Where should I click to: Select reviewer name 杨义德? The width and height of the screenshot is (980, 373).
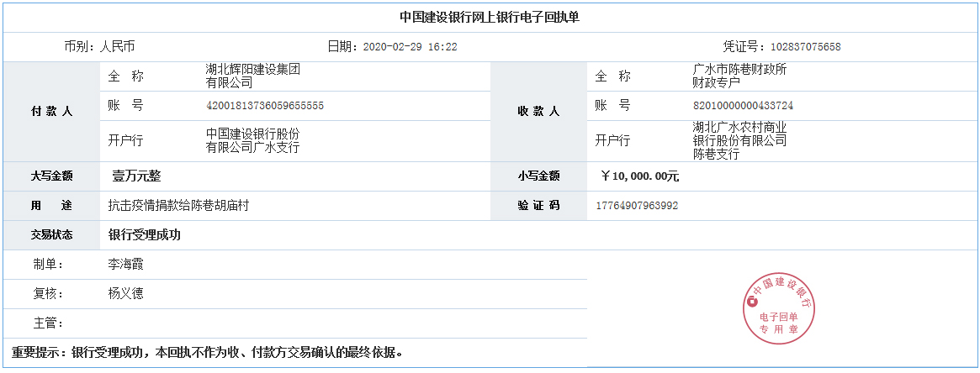[125, 294]
